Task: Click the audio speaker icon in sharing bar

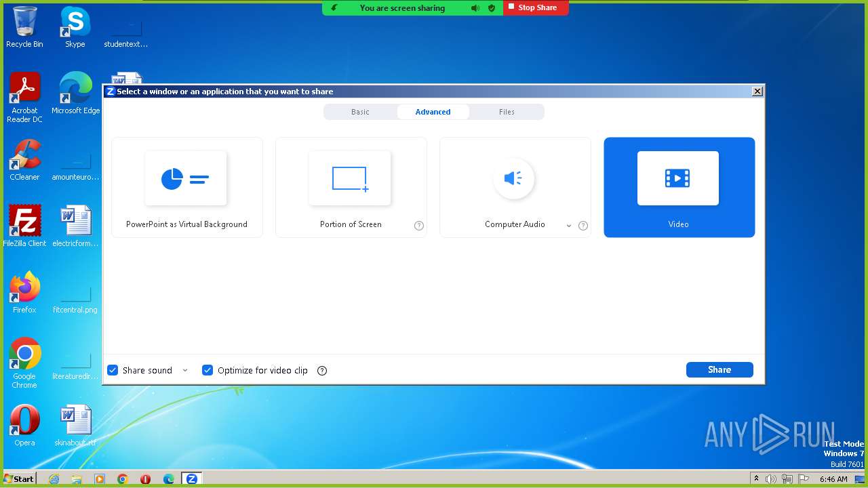Action: [475, 8]
